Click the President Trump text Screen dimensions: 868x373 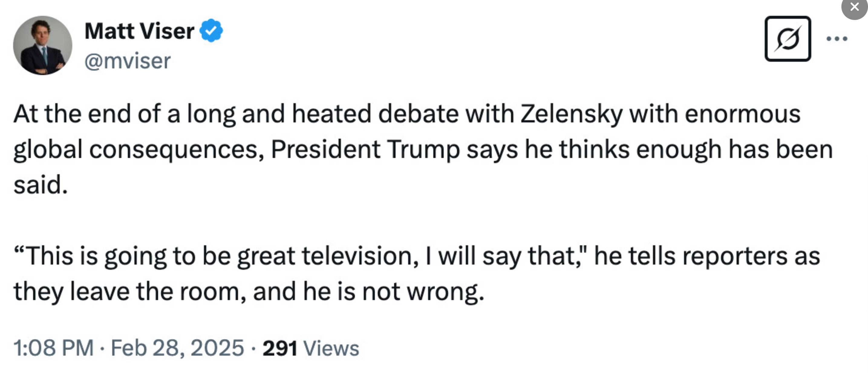click(365, 150)
